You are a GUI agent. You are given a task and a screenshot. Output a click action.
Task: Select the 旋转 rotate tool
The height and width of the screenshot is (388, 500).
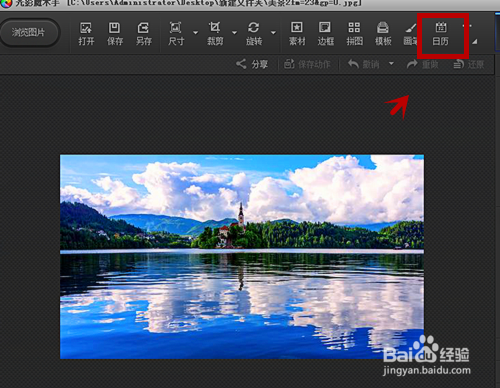254,33
